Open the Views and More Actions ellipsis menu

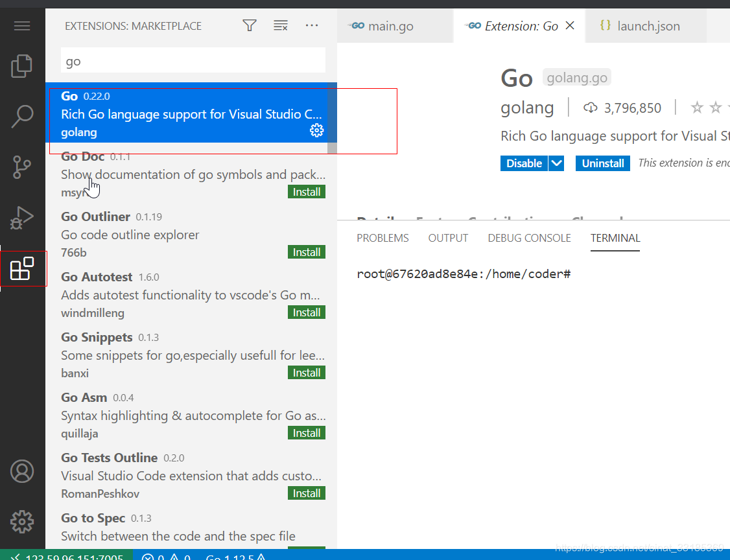[312, 25]
